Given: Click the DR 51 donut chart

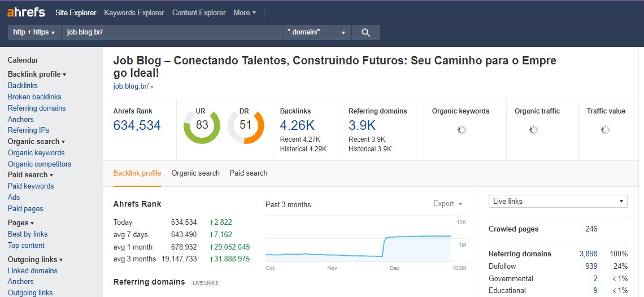Looking at the screenshot, I should [x=246, y=125].
